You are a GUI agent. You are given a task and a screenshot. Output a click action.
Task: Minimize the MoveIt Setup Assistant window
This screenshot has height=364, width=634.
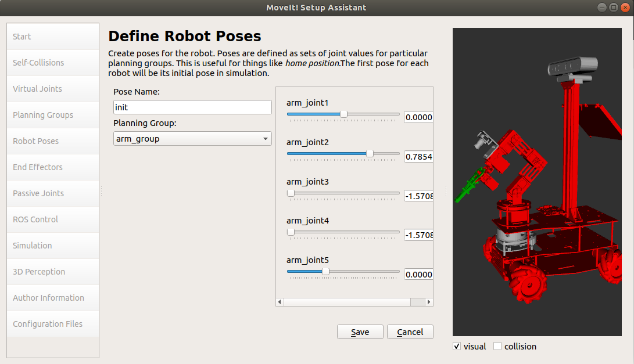pyautogui.click(x=602, y=8)
